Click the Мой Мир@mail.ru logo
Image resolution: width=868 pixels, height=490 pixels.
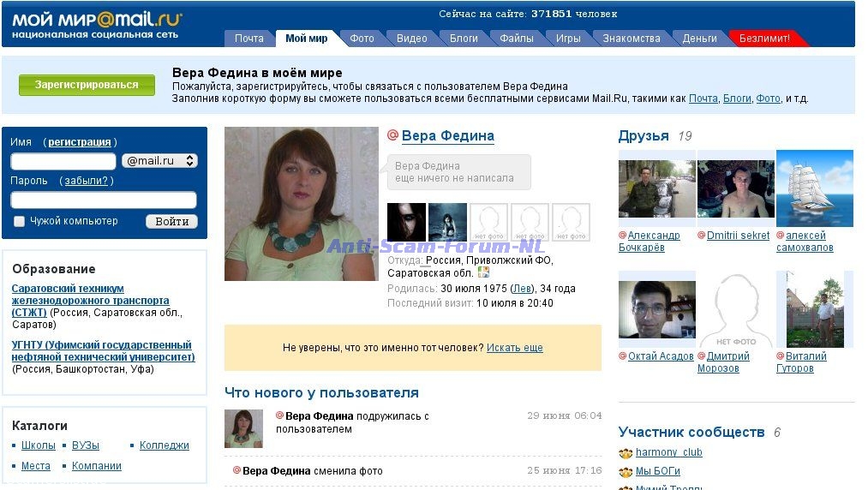pyautogui.click(x=97, y=24)
